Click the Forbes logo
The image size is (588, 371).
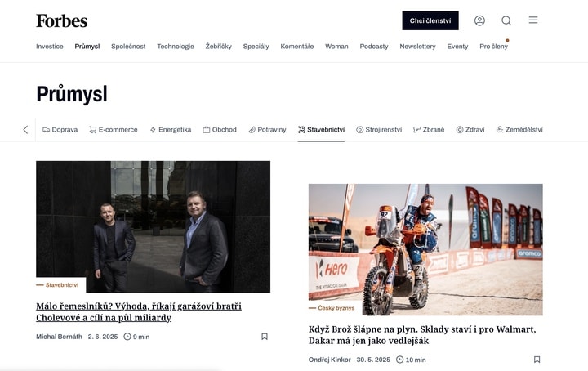[62, 20]
